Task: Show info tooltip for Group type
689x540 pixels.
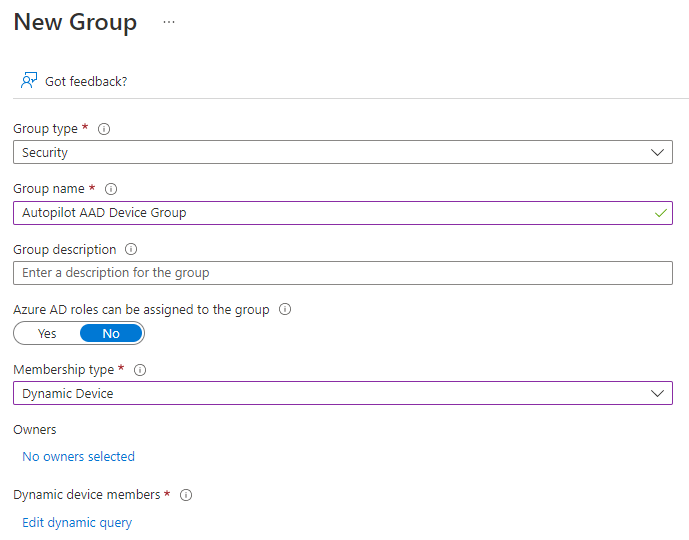Action: click(104, 129)
